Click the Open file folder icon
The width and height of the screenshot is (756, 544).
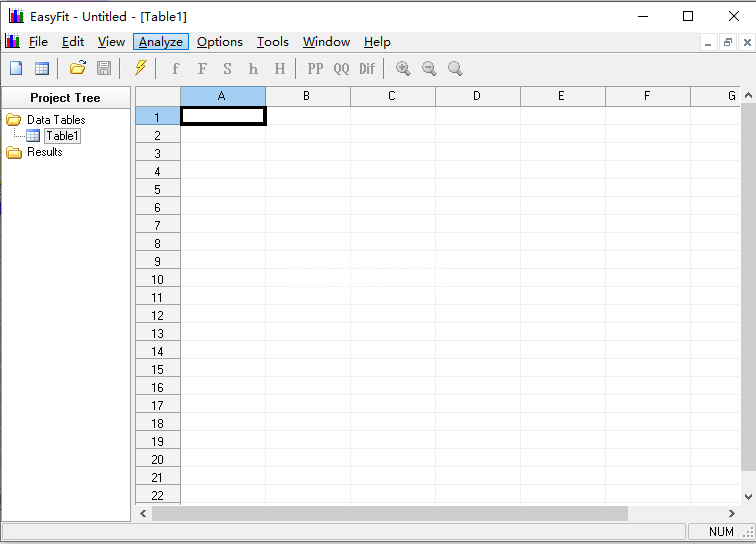(77, 68)
